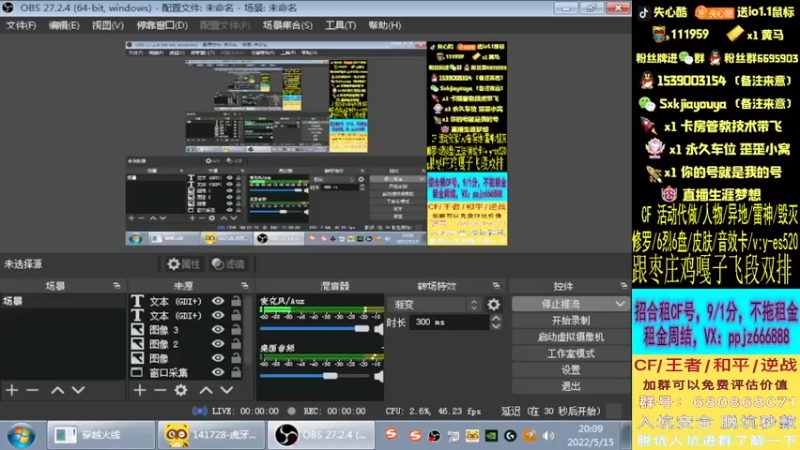Increase 时长 duration with up arrow

(496, 318)
